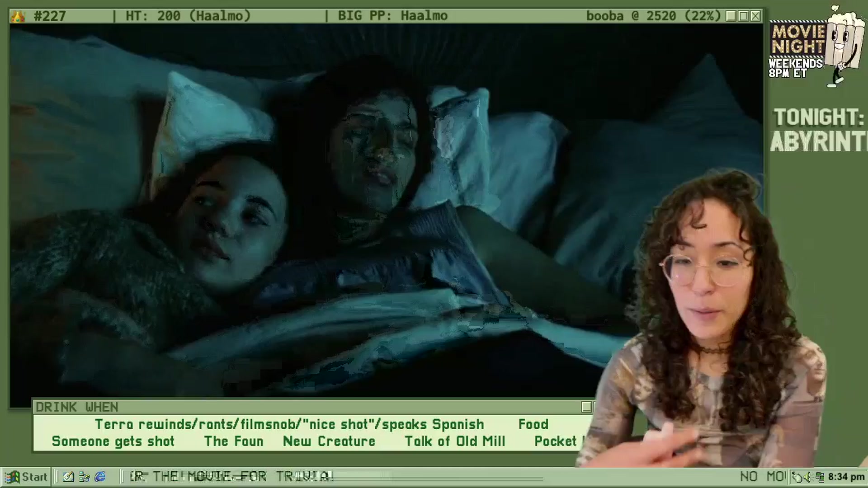Viewport: 868px width, 488px height.
Task: Click the notepad quick-launch icon
Action: tap(68, 477)
